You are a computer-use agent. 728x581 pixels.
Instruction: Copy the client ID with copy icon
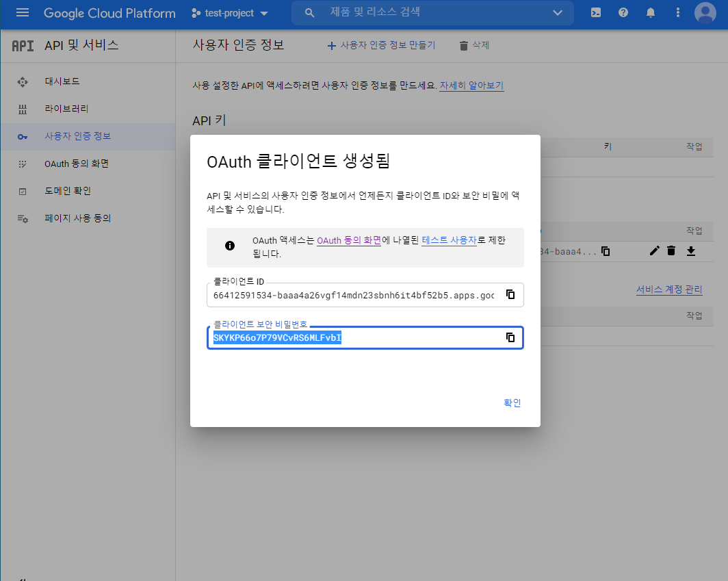click(510, 294)
